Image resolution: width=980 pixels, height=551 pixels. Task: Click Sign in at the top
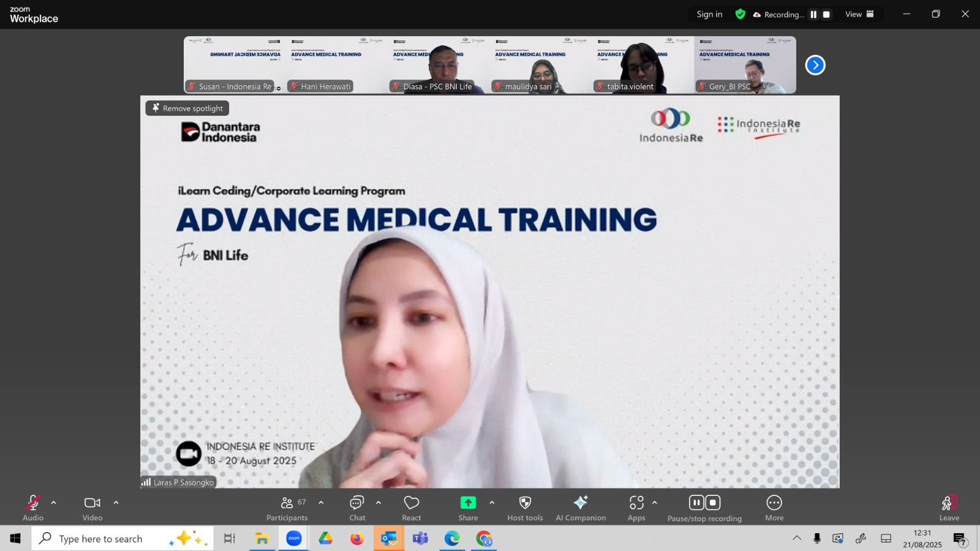pos(709,15)
